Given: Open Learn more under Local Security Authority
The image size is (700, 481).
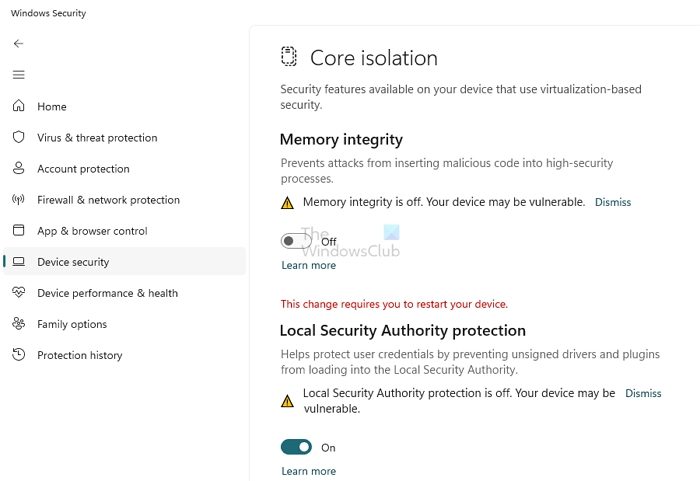Looking at the screenshot, I should coord(308,471).
